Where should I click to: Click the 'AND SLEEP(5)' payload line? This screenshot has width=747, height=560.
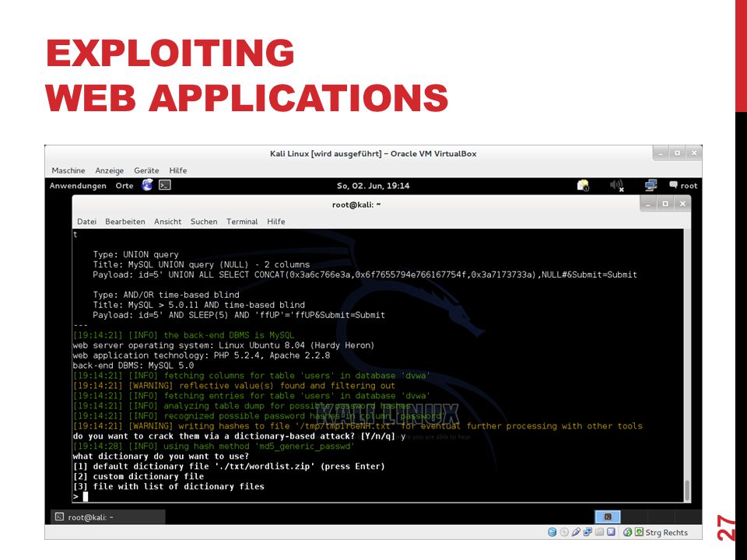(x=239, y=315)
